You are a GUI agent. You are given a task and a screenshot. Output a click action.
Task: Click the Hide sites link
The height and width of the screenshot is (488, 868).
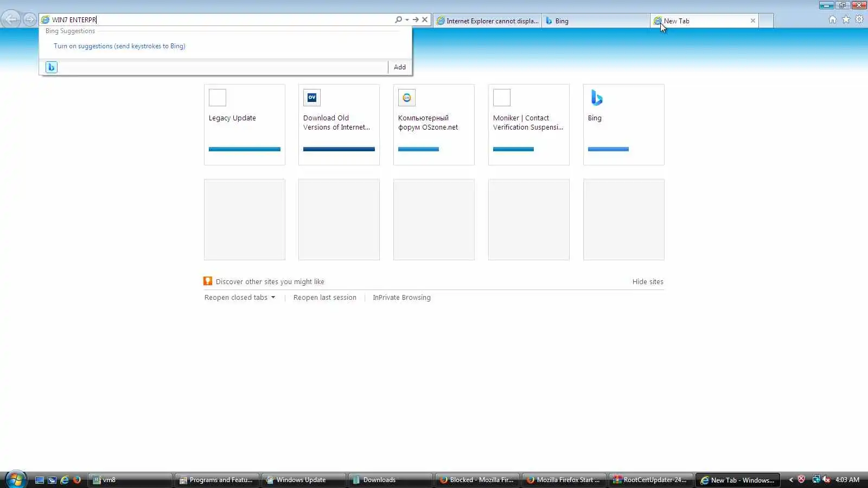[x=648, y=282]
